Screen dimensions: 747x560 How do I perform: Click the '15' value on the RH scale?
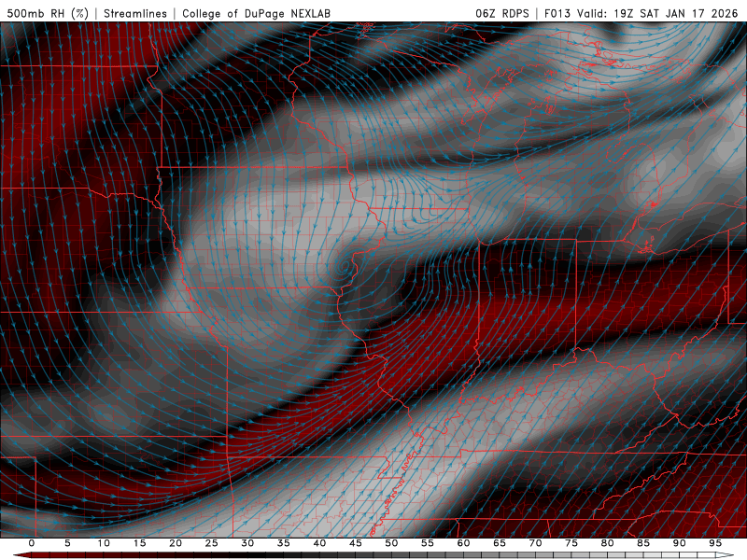(x=139, y=543)
